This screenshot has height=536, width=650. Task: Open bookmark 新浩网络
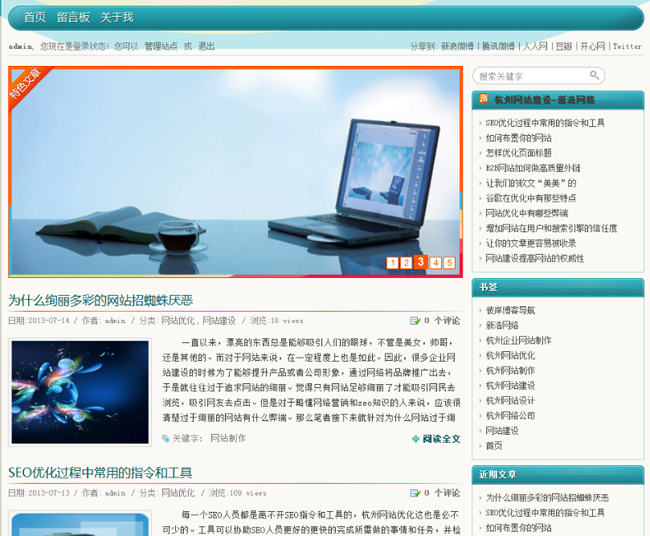point(502,325)
